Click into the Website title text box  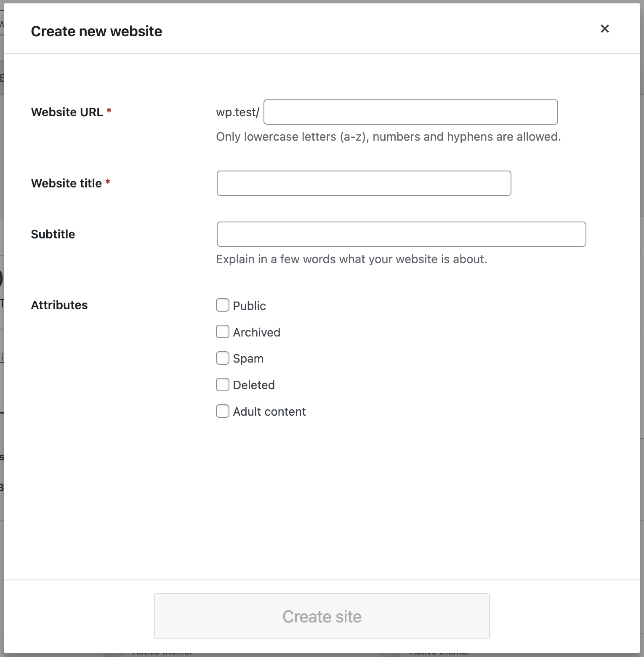364,183
